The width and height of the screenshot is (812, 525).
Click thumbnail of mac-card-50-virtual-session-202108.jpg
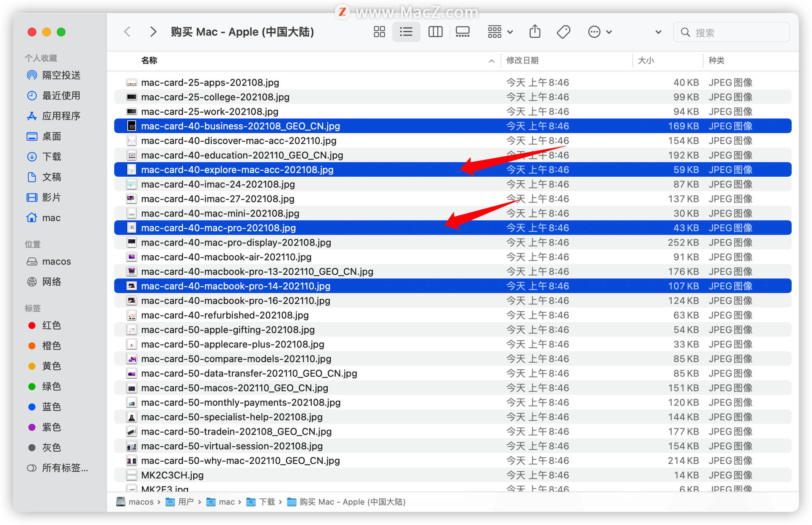(132, 446)
